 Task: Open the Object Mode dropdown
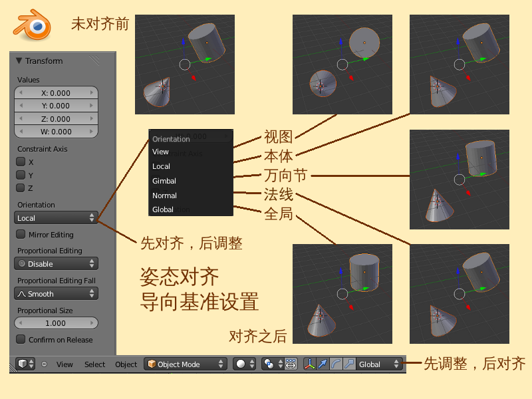(185, 364)
